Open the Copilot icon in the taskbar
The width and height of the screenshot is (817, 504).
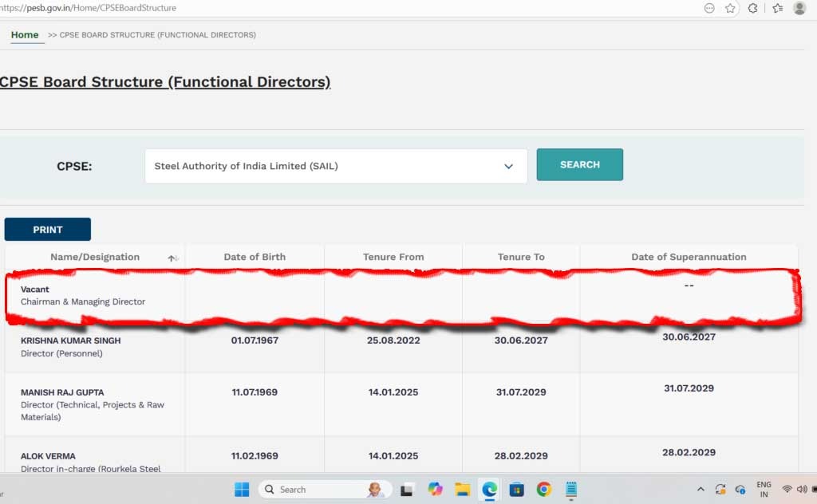435,489
